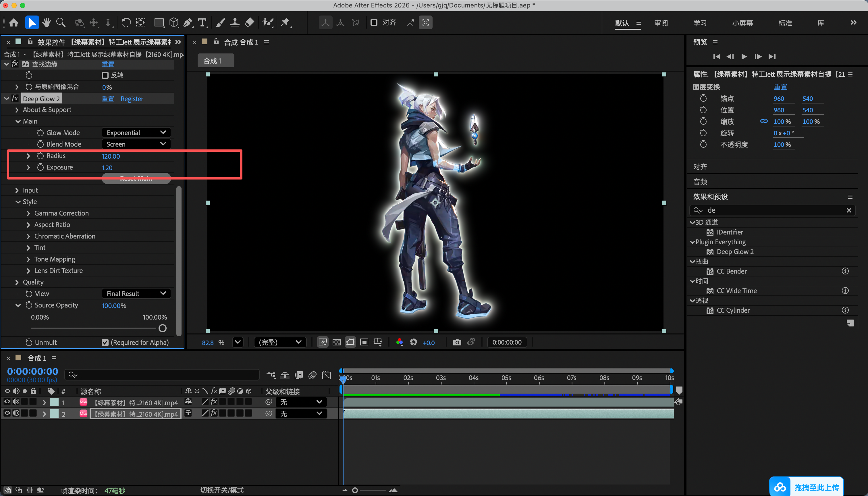Click the Source Opacity slider handle
This screenshot has width=868, height=496.
162,328
